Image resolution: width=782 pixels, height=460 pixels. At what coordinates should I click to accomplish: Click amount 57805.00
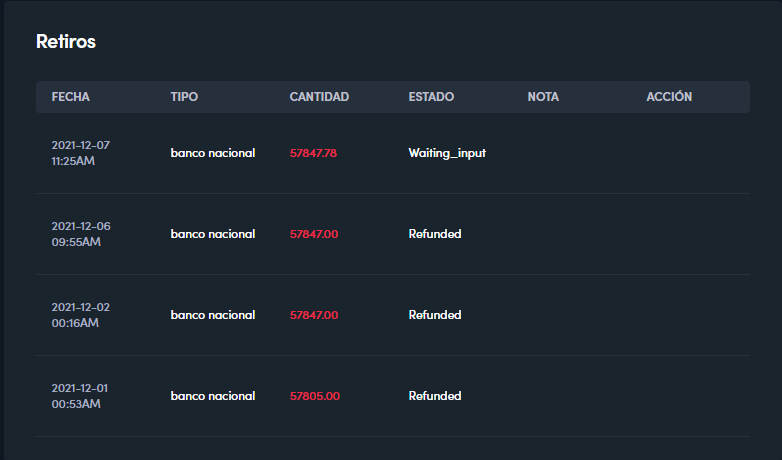tap(315, 396)
